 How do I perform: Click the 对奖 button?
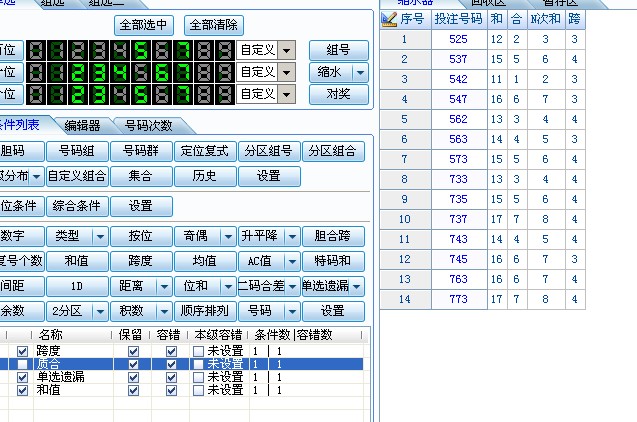339,94
